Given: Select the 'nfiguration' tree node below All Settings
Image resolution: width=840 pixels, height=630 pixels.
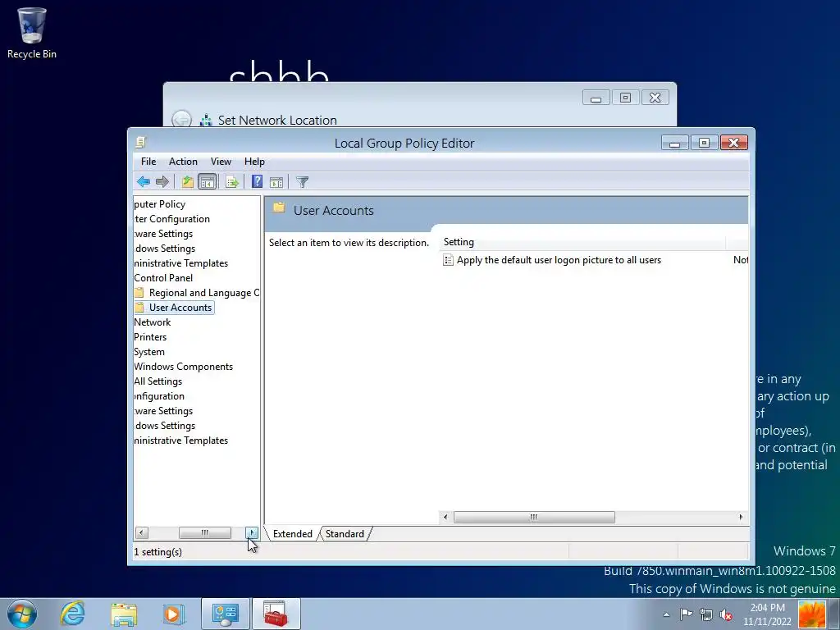Looking at the screenshot, I should pyautogui.click(x=159, y=396).
